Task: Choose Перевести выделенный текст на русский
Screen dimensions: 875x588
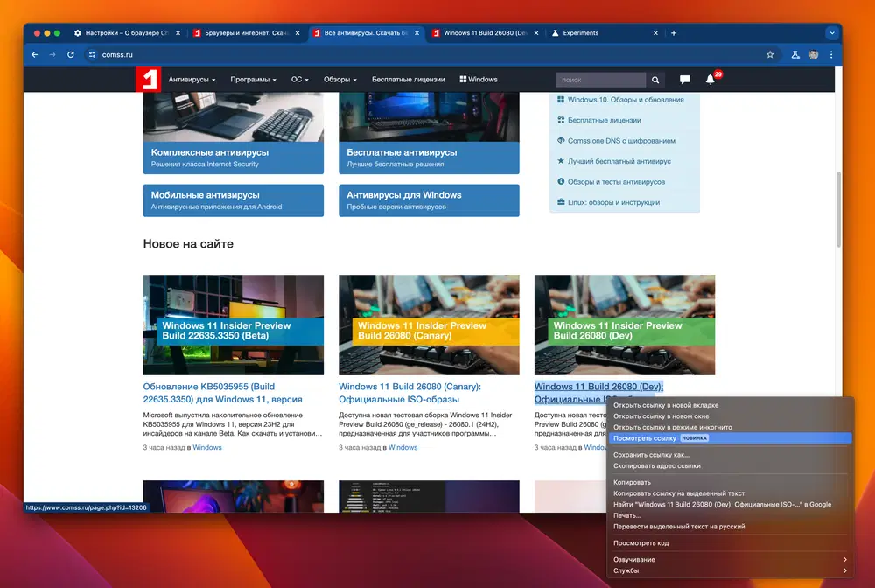Action: [x=730, y=527]
